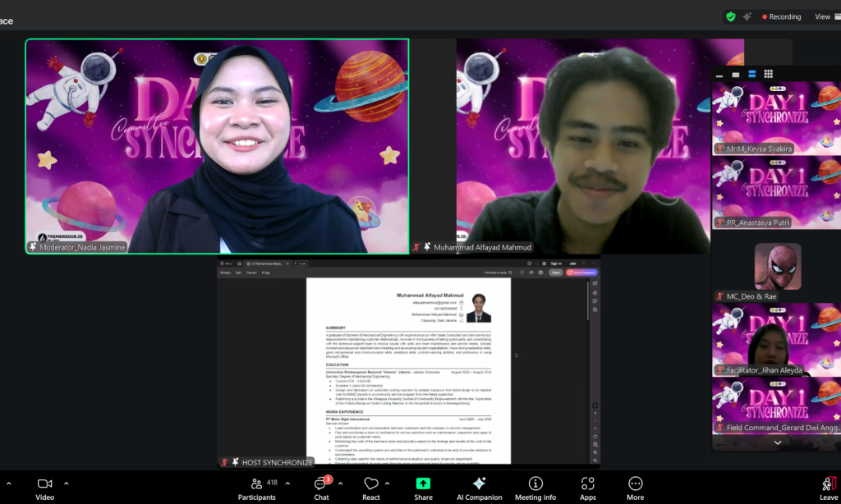Click Create button in shared PDF viewer
The height and width of the screenshot is (504, 841).
tap(301, 263)
